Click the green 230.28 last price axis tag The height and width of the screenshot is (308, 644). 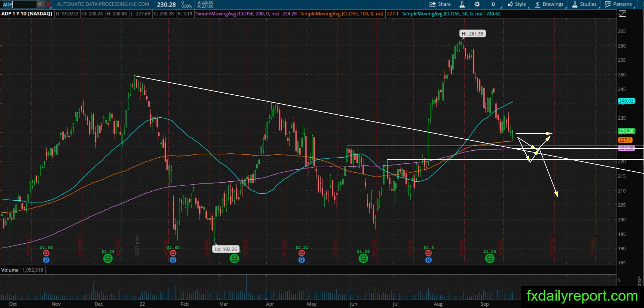tap(626, 131)
